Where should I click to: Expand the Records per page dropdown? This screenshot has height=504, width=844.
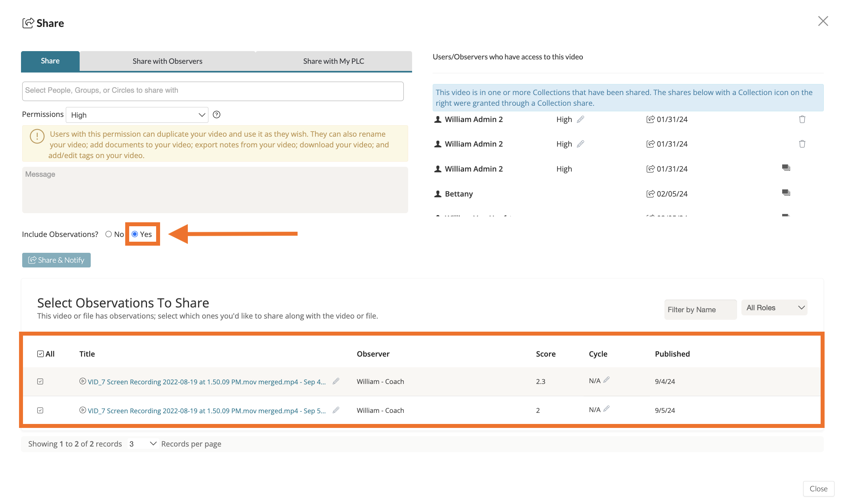click(x=143, y=444)
